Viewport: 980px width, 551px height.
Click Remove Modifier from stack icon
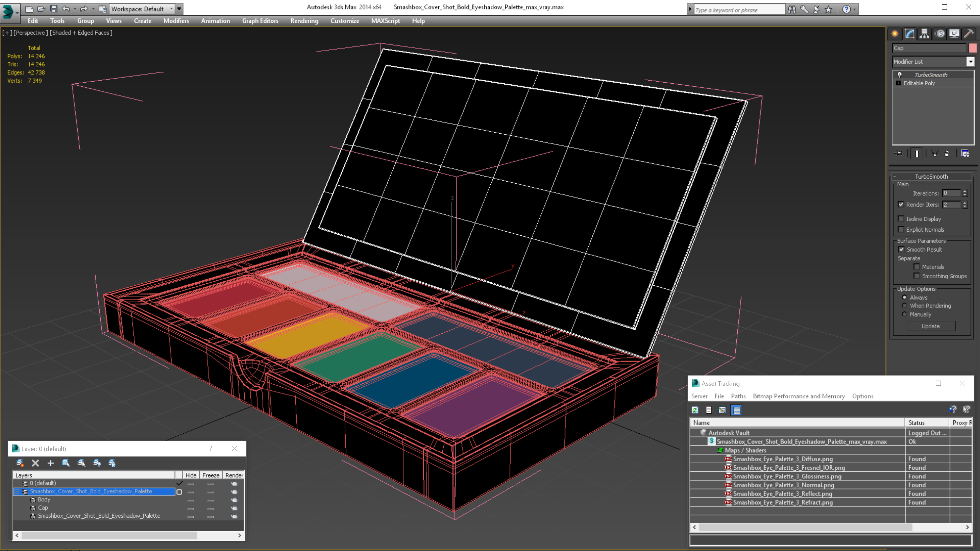tap(947, 154)
